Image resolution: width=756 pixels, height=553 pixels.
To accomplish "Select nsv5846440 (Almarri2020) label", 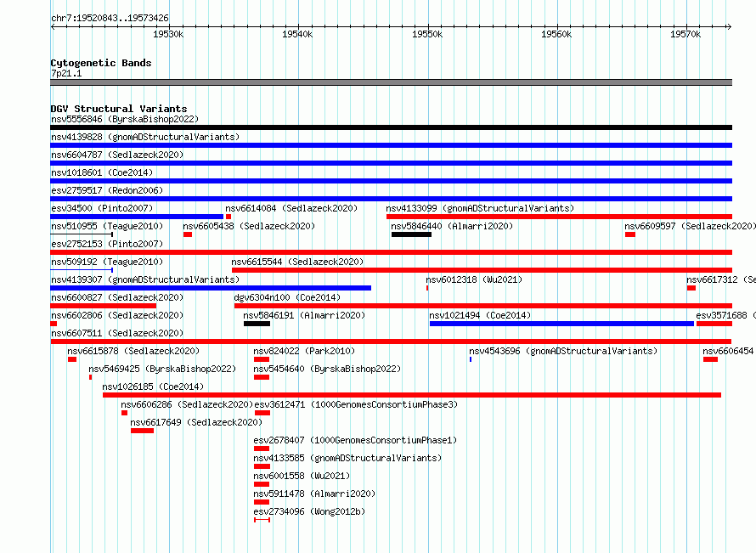I will click(x=452, y=226).
